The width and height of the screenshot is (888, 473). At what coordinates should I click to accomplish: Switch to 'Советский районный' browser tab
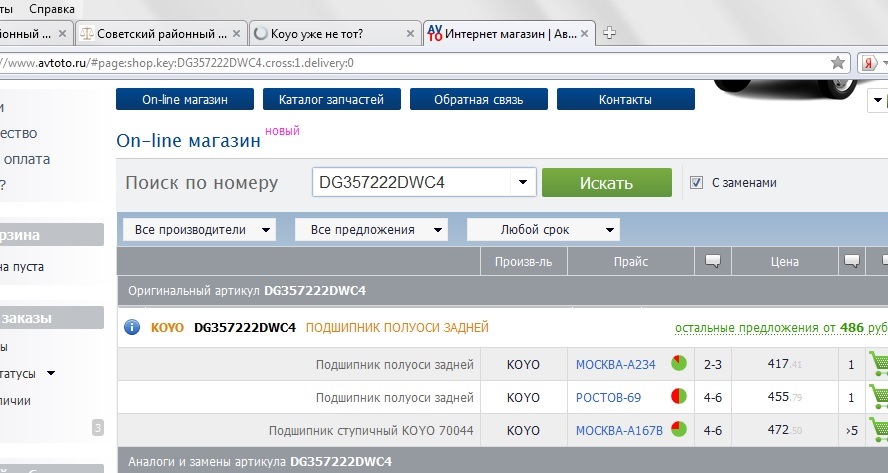point(158,33)
